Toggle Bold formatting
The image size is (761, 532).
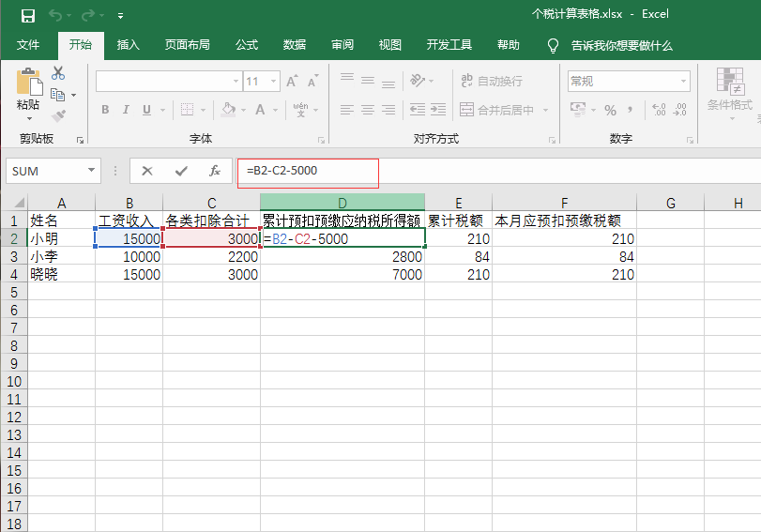pyautogui.click(x=105, y=110)
